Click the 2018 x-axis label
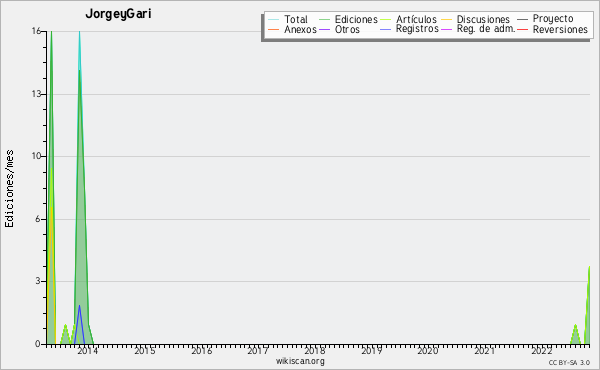The width and height of the screenshot is (600, 370). (315, 351)
